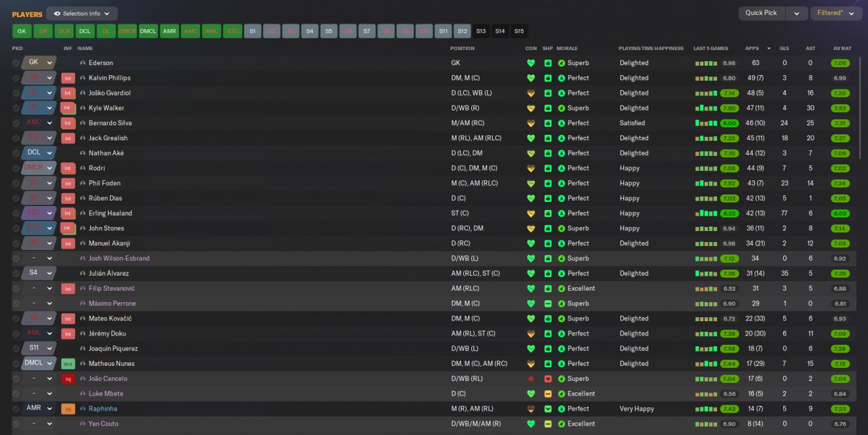Click profile icon beside Raphinha
Image resolution: width=868 pixels, height=435 pixels.
tap(83, 409)
